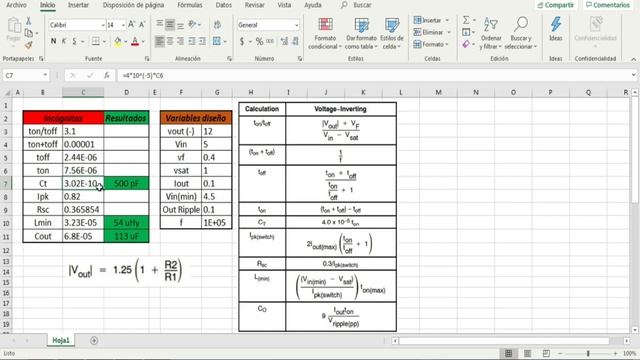
Task: Switch to Normal view in status bar
Action: pos(509,353)
